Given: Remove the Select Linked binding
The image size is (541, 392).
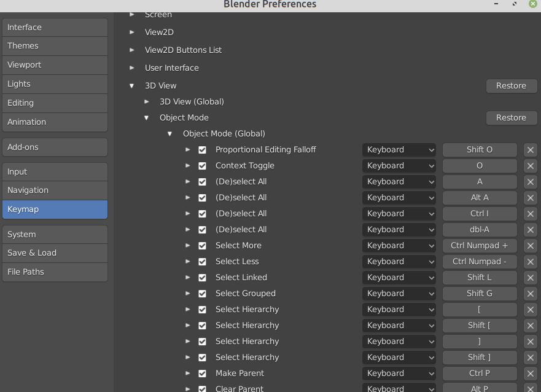Looking at the screenshot, I should 530,277.
